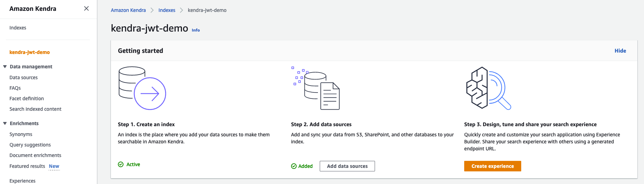644x184 pixels.
Task: Go to Indexes breadcrumb link
Action: point(167,10)
